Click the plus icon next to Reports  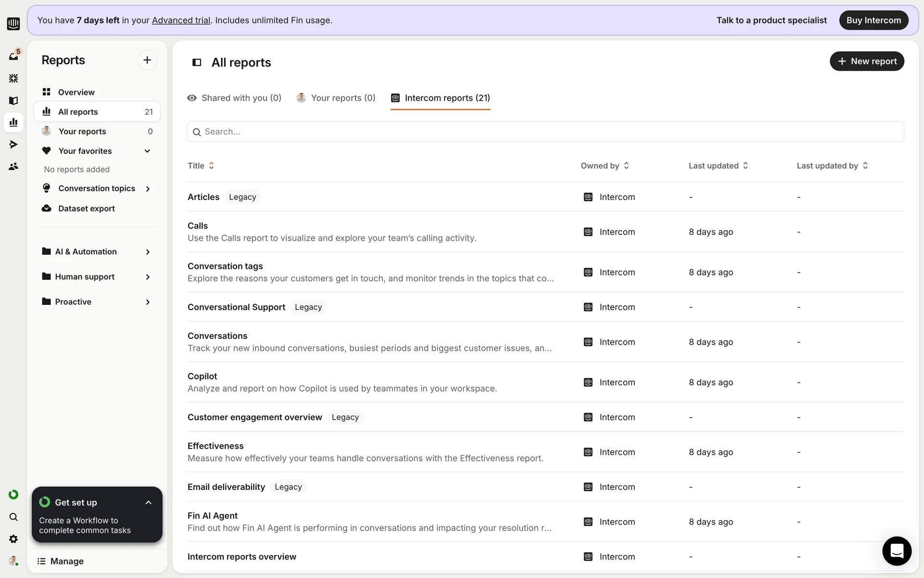click(x=147, y=60)
